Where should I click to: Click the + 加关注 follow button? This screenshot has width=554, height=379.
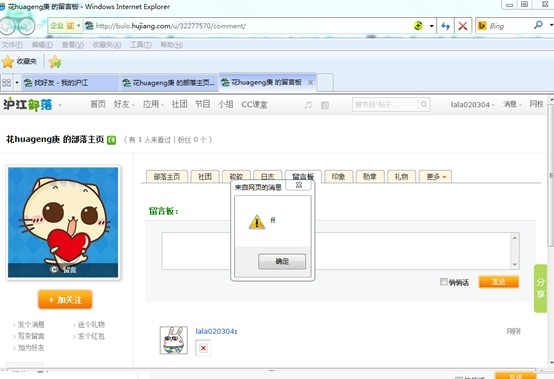tap(65, 300)
